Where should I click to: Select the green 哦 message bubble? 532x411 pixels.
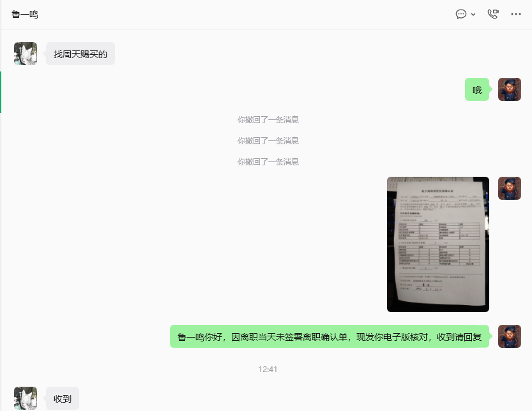pyautogui.click(x=477, y=89)
